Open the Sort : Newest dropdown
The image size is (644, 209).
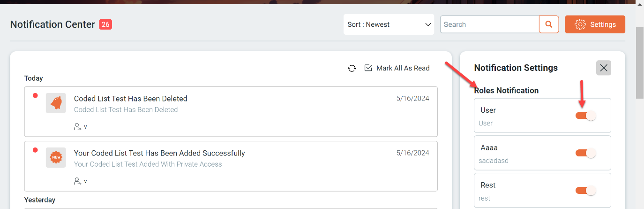(389, 24)
